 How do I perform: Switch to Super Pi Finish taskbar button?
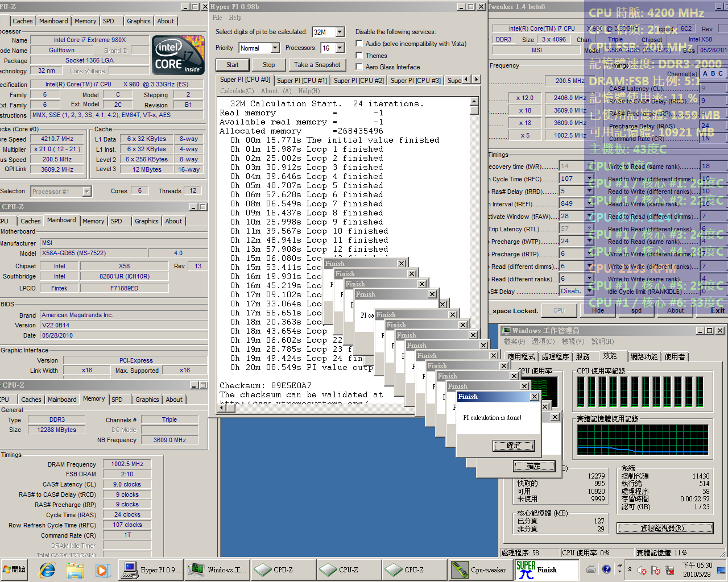click(x=547, y=569)
